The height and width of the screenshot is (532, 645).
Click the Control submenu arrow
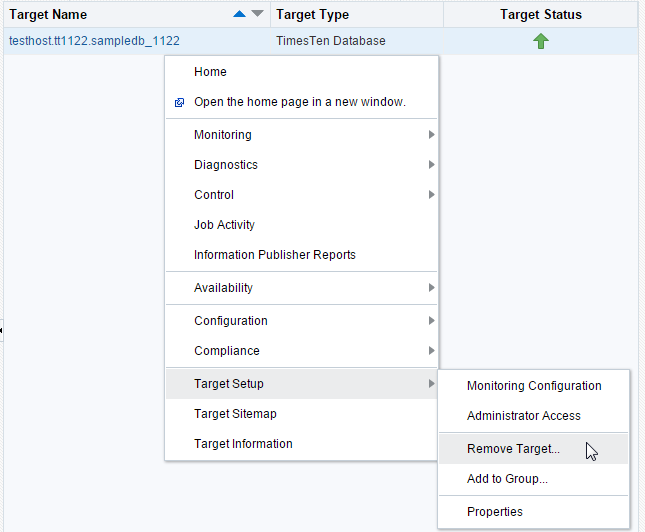coord(431,195)
